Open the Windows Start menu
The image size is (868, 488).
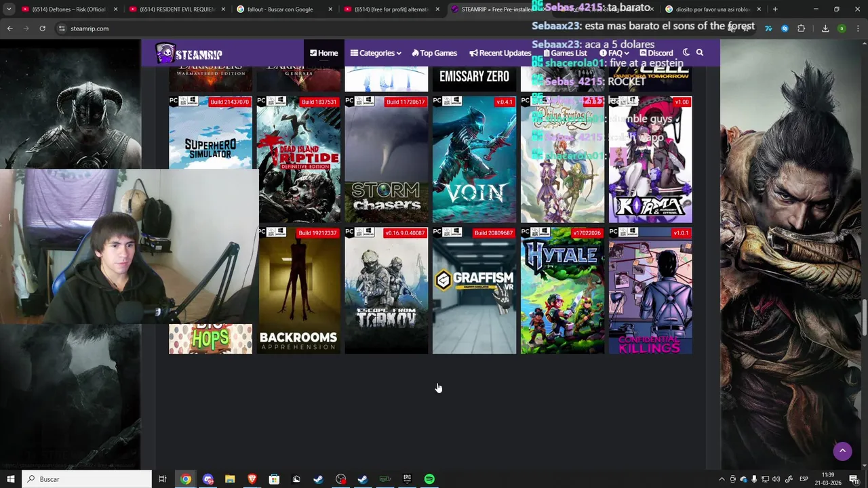(11, 479)
